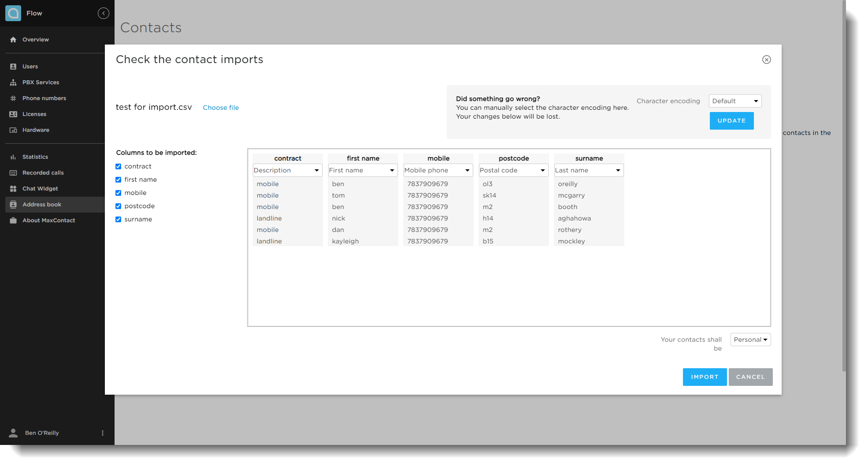This screenshot has width=868, height=467.
Task: Click the CANCEL button
Action: pos(750,377)
